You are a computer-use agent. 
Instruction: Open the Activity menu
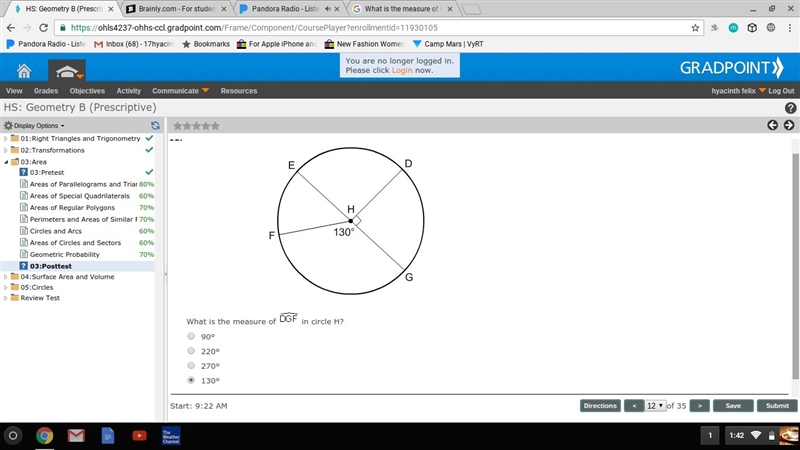pyautogui.click(x=129, y=91)
